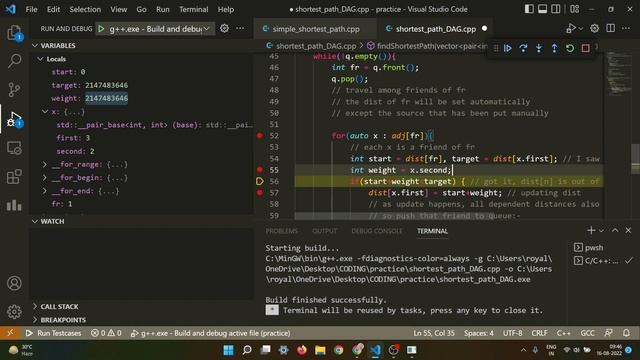640x360 pixels.
Task: Open the Run or Debug editor action icon
Action: coord(571,28)
